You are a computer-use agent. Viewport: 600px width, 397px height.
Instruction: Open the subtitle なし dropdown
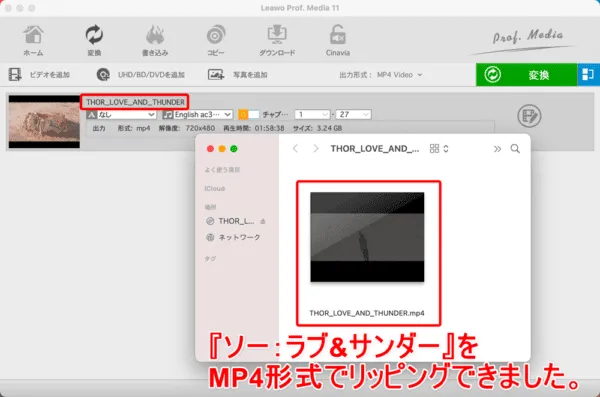121,114
